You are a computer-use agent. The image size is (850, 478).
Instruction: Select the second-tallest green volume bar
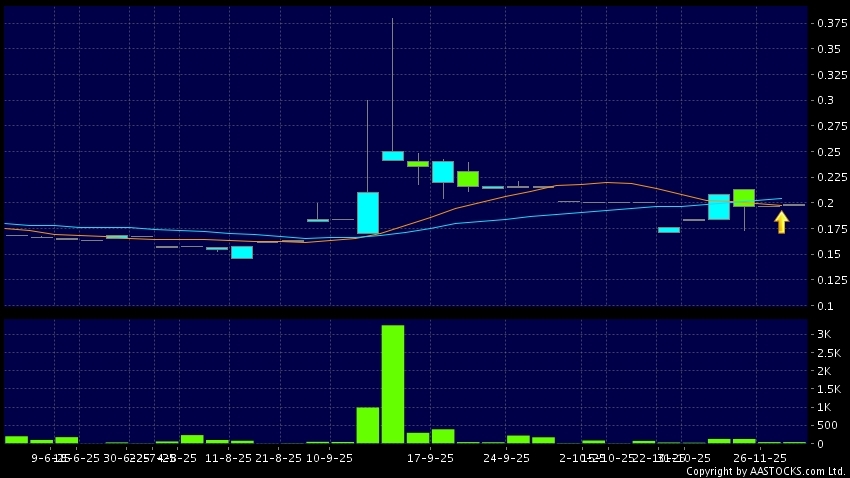367,425
